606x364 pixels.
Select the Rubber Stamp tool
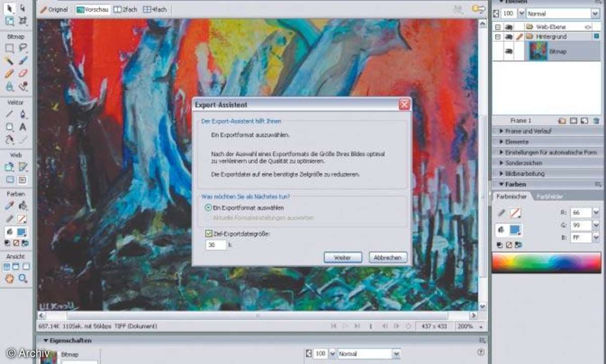click(23, 86)
